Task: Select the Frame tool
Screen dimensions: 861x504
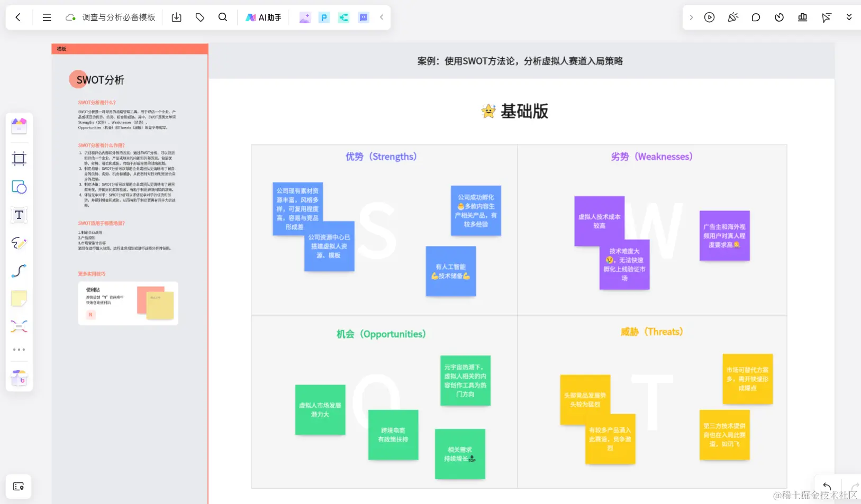Action: point(19,159)
